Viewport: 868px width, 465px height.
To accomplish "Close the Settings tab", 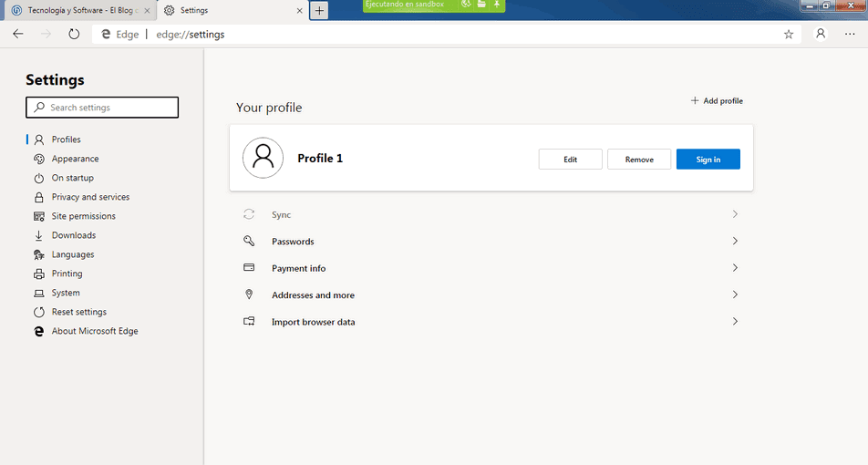I will point(299,11).
